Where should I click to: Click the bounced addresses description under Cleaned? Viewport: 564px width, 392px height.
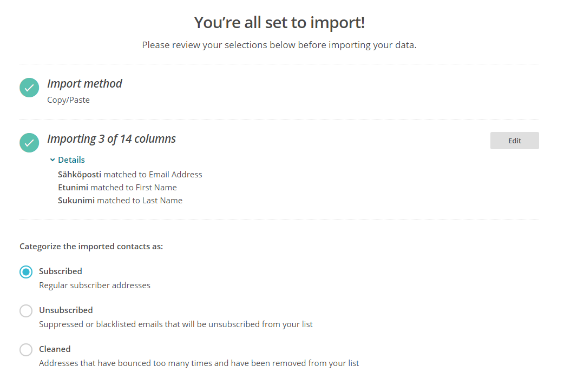199,363
